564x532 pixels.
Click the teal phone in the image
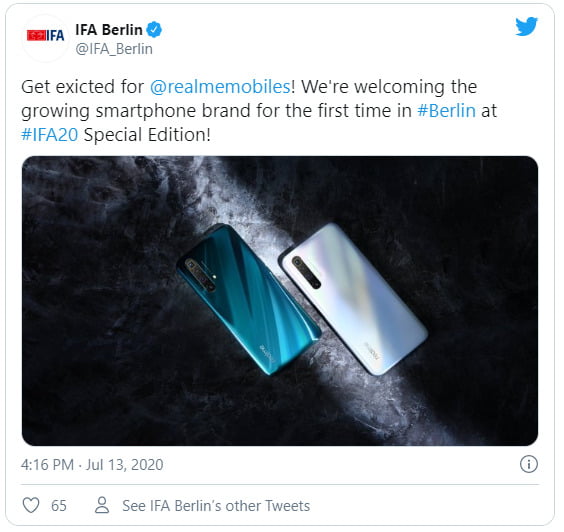(249, 299)
